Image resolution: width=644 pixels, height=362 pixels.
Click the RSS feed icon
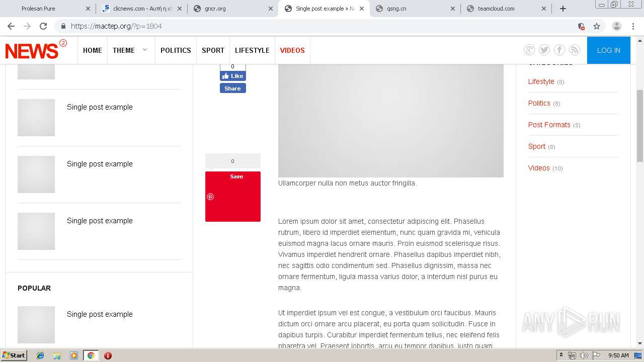(x=575, y=50)
